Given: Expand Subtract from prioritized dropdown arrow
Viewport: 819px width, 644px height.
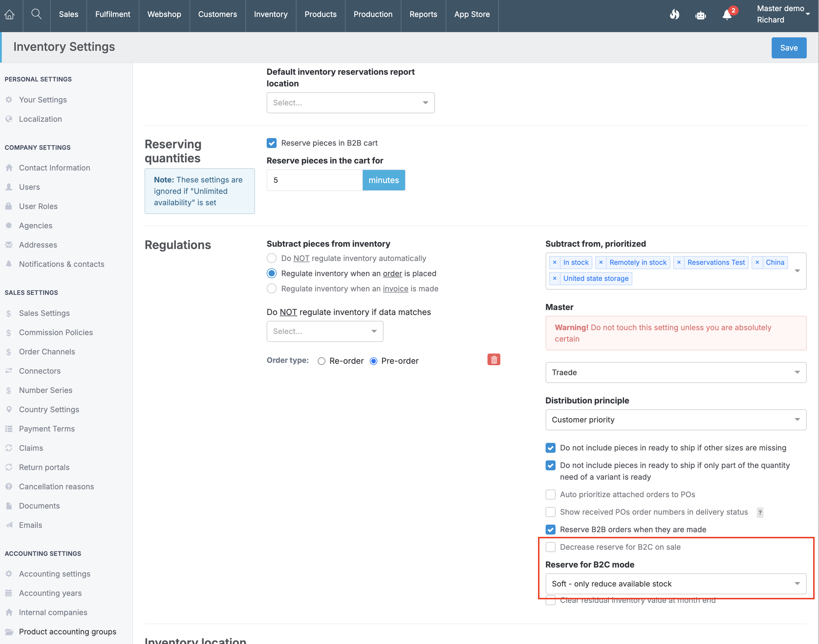Looking at the screenshot, I should point(797,271).
